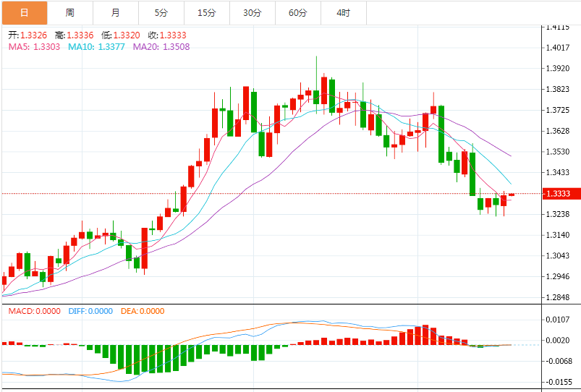Click the 1.4017 price axis label
The width and height of the screenshot is (581, 392).
click(558, 48)
